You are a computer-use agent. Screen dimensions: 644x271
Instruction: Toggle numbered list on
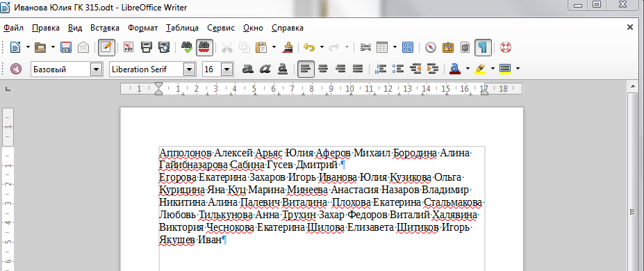point(381,69)
